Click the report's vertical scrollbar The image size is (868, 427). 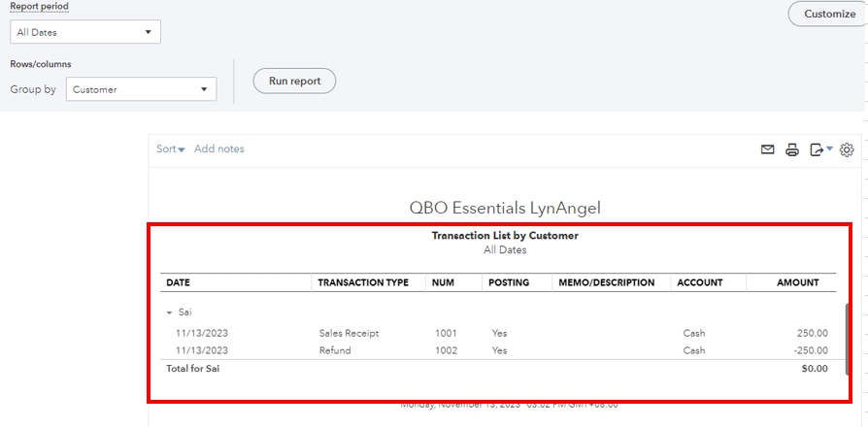pyautogui.click(x=850, y=339)
